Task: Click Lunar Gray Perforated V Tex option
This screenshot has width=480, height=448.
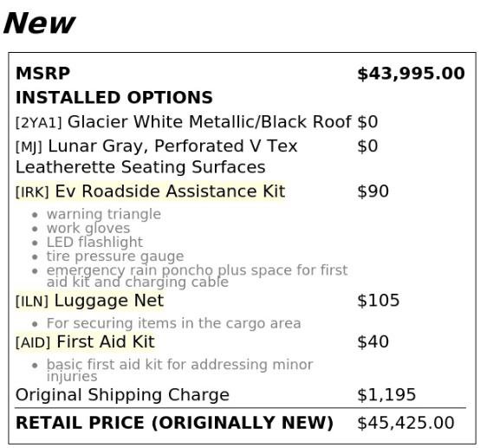Action: pos(156,157)
